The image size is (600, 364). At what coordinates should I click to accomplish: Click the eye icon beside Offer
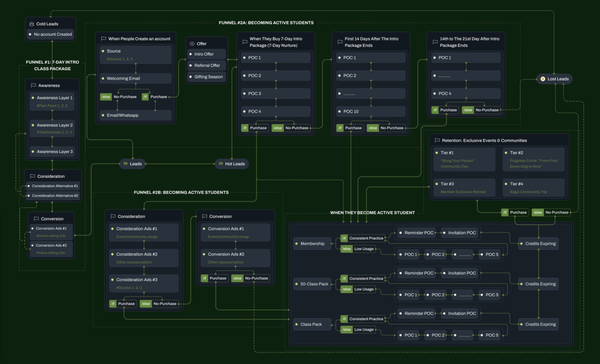(192, 44)
